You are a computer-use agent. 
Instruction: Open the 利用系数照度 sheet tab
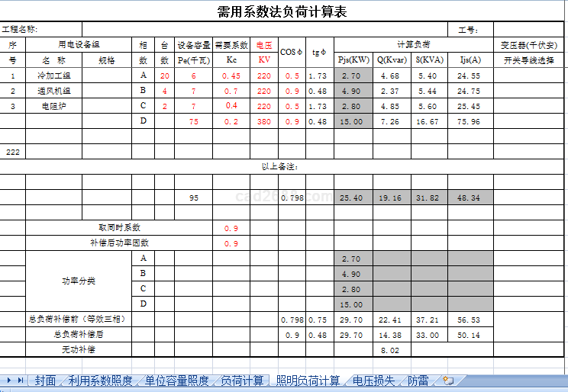(100, 381)
